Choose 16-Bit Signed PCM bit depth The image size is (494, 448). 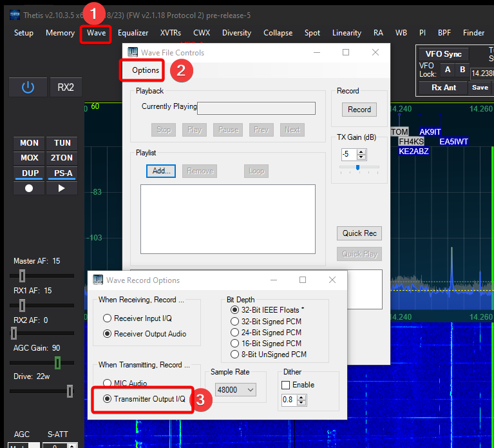pyautogui.click(x=235, y=343)
